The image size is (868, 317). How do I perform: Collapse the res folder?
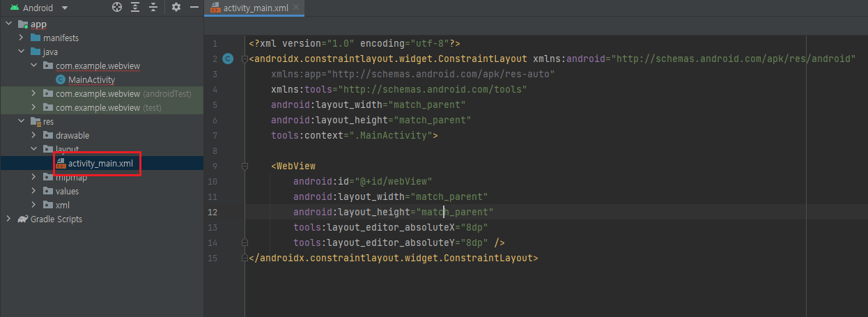[22, 121]
